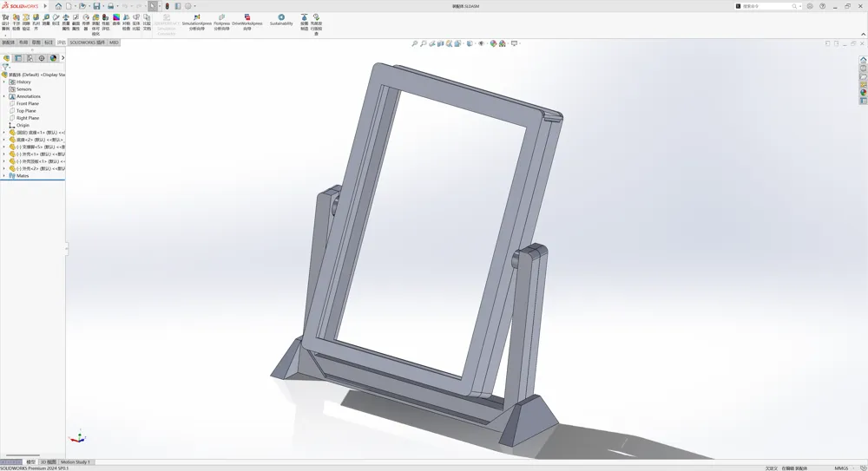The image size is (868, 471).
Task: Toggle the Curvature rainbow display
Action: pos(116,20)
